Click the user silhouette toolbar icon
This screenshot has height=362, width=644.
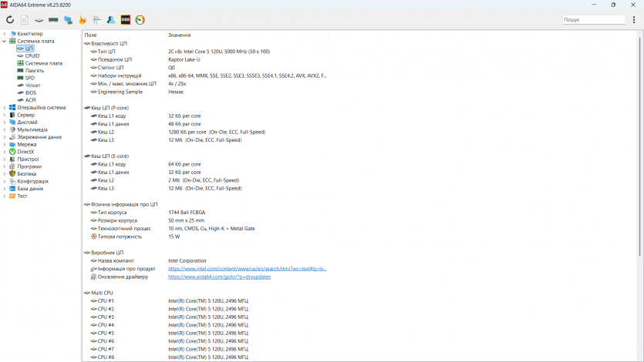(x=111, y=20)
